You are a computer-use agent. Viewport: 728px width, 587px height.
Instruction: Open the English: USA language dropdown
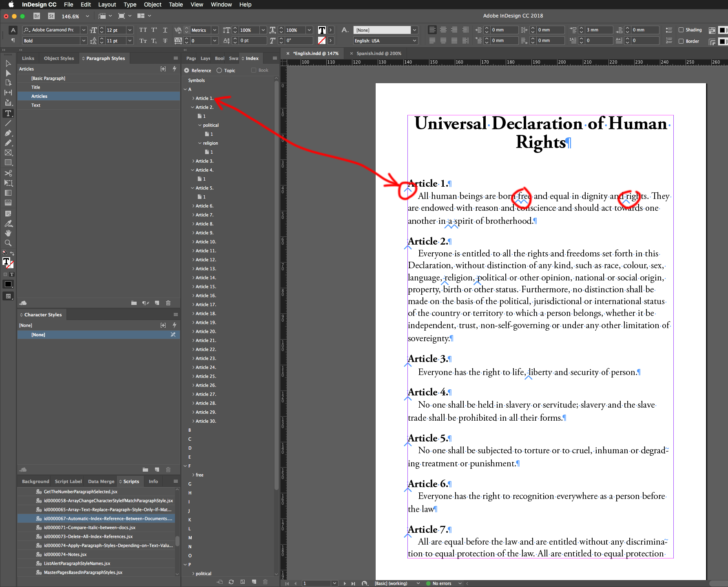coord(415,40)
